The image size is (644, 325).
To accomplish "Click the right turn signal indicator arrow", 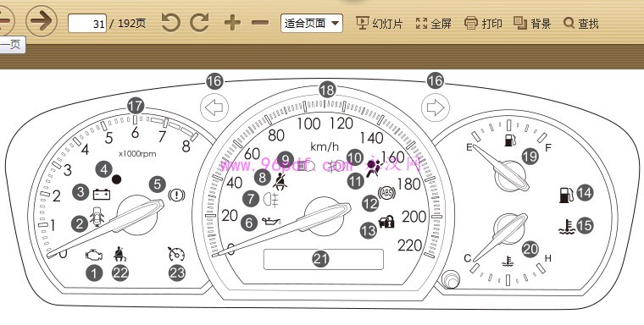I will pyautogui.click(x=436, y=108).
